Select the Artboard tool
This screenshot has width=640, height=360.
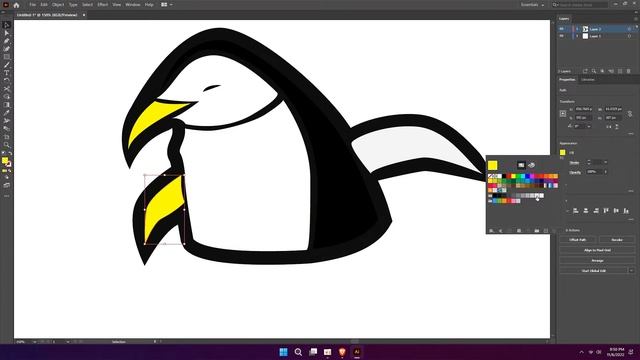[7, 137]
